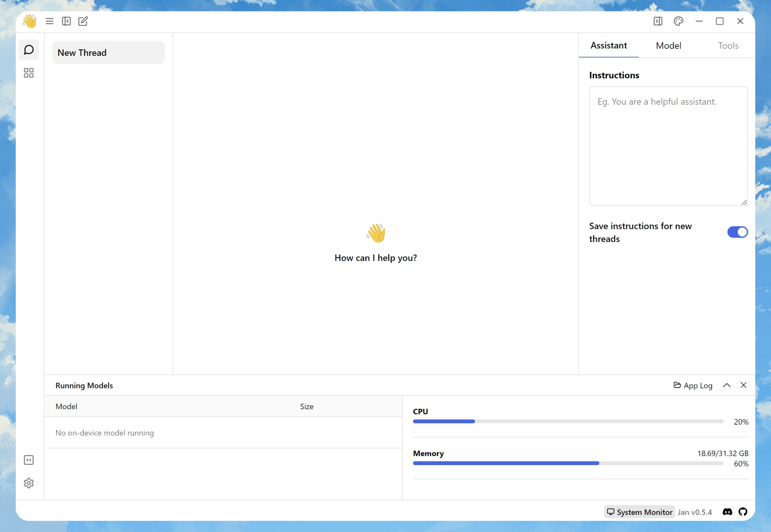Select the New Thread item
The height and width of the screenshot is (532, 771).
coord(108,53)
